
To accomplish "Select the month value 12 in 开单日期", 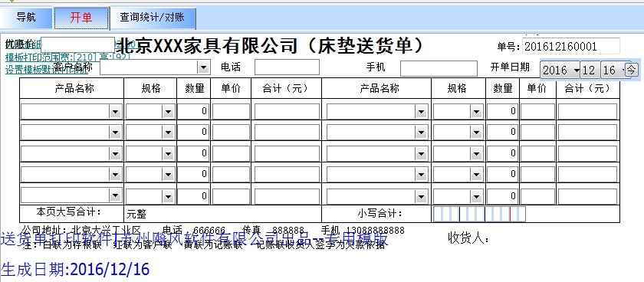I will pyautogui.click(x=590, y=70).
